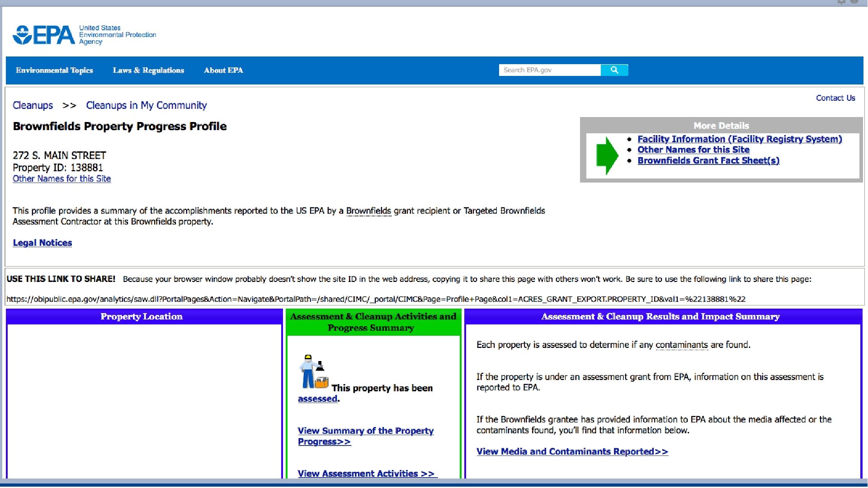
Task: Open Brownfields Grant Fact Sheet(s) link
Action: tap(708, 161)
